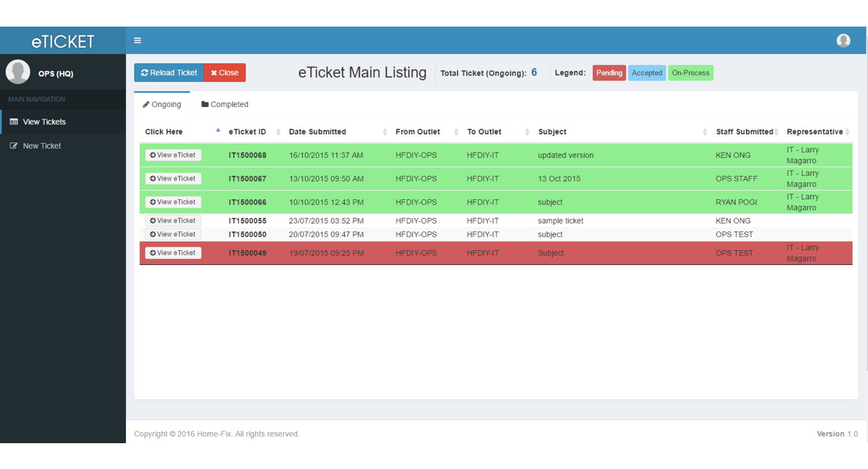The height and width of the screenshot is (469, 868).
Task: Click the OPS (HQ) avatar in the sidebar
Action: point(17,71)
